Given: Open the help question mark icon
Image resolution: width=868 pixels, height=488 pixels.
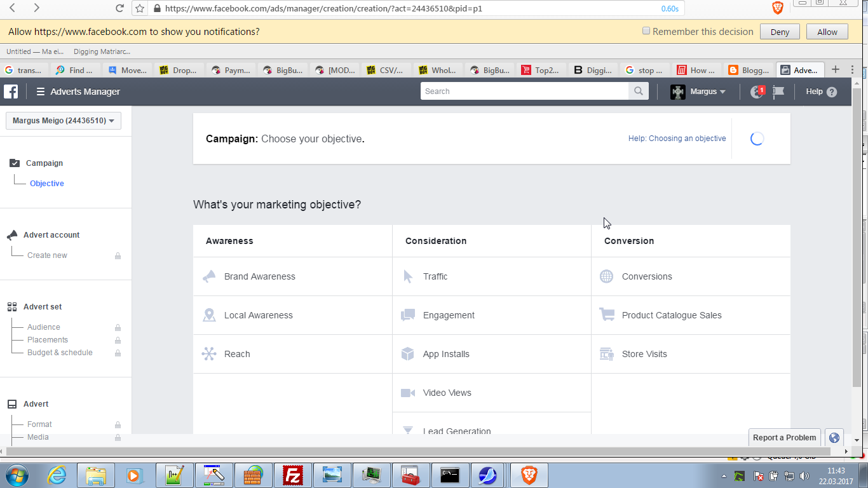Looking at the screenshot, I should click(832, 92).
